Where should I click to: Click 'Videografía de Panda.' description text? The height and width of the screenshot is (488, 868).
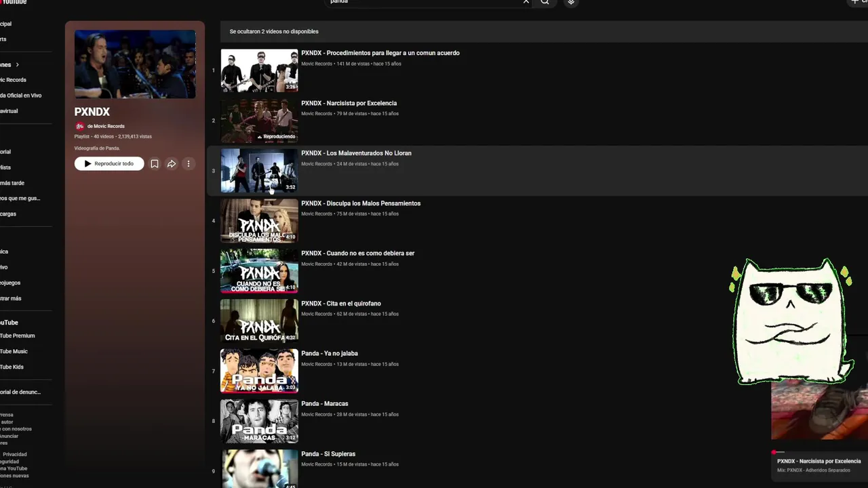tap(97, 148)
